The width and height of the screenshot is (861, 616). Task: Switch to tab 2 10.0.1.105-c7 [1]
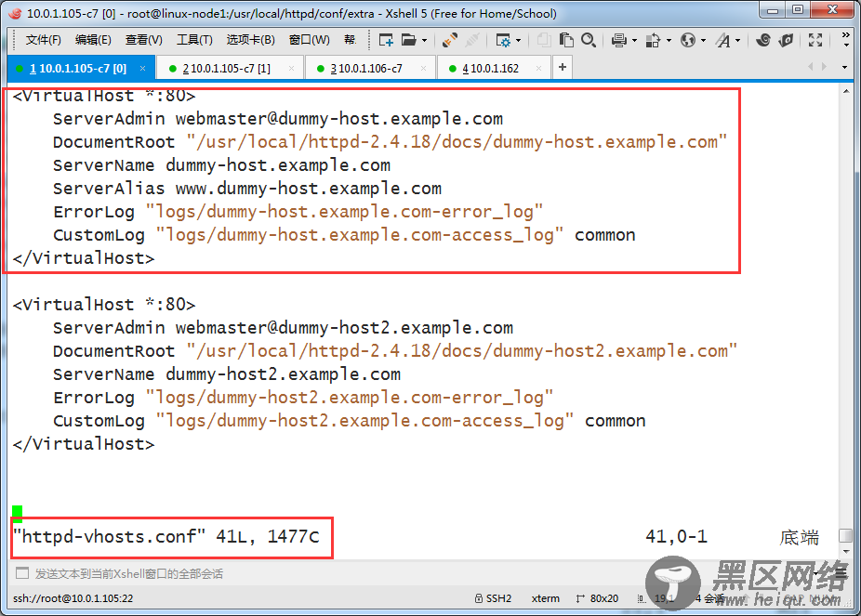tap(230, 69)
